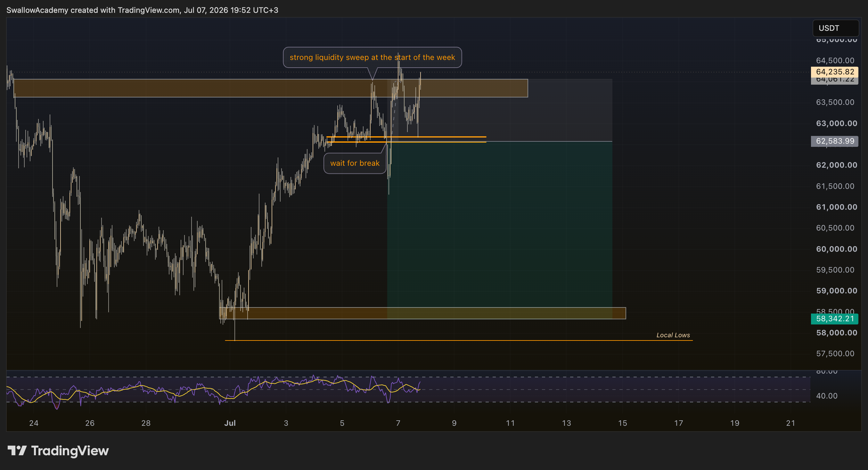Click the date label 7 on time axis
This screenshot has height=470, width=868.
pos(398,423)
